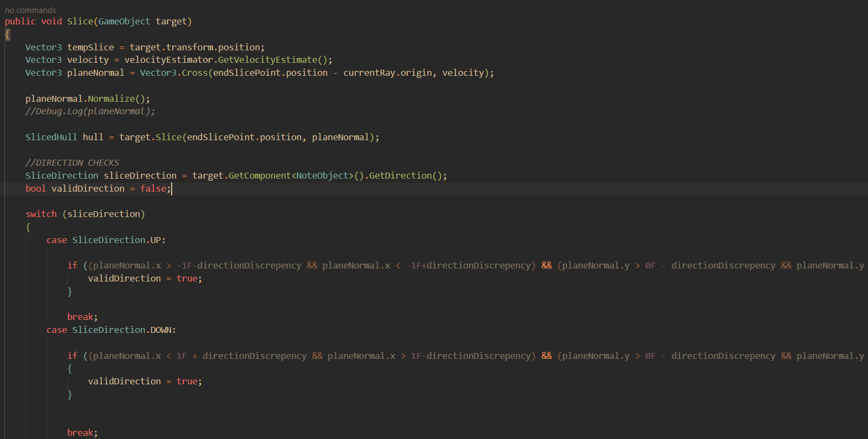
Task: Click the velocityEstimator identifier
Action: point(168,60)
